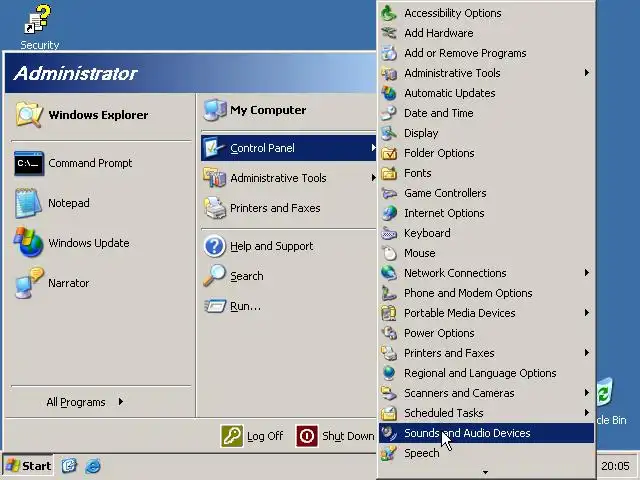Select the Scheduled Tasks label
Image resolution: width=640 pixels, height=480 pixels.
click(x=444, y=413)
